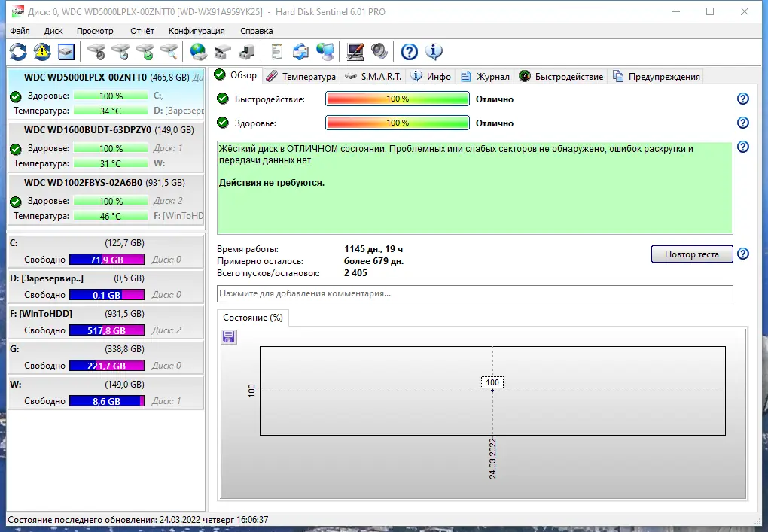Click the computer tower with disk icon
768x532 pixels.
tap(247, 51)
